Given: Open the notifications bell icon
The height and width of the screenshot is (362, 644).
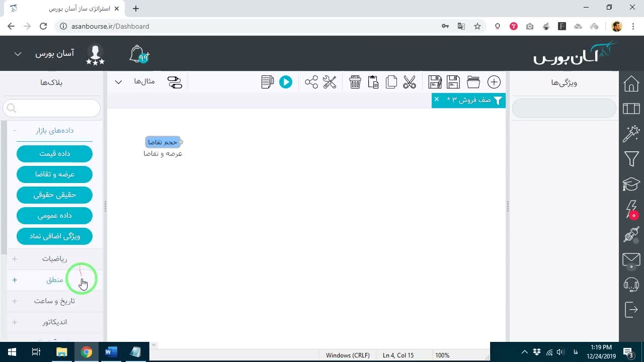Looking at the screenshot, I should coord(138,54).
